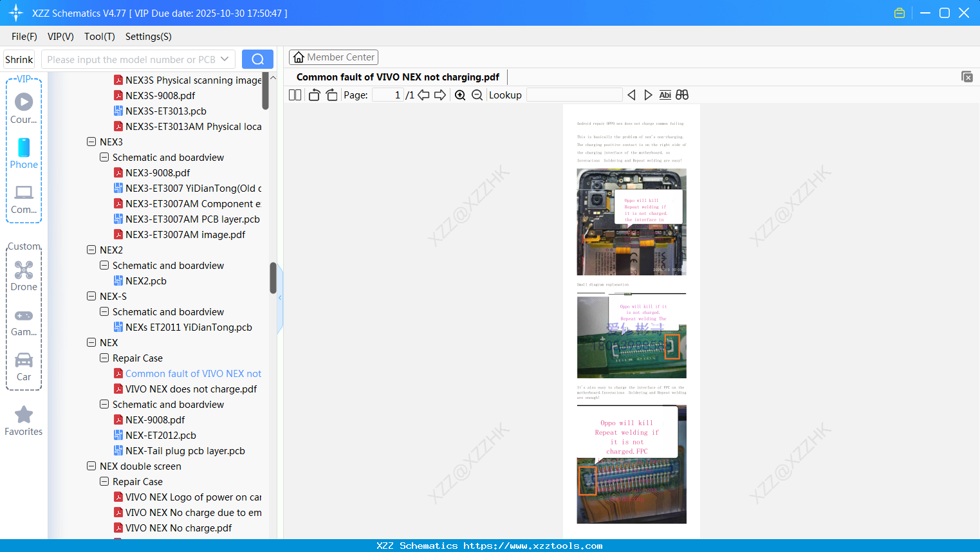Image resolution: width=980 pixels, height=552 pixels.
Task: Open NEX3S-9008.pdf
Action: 160,95
